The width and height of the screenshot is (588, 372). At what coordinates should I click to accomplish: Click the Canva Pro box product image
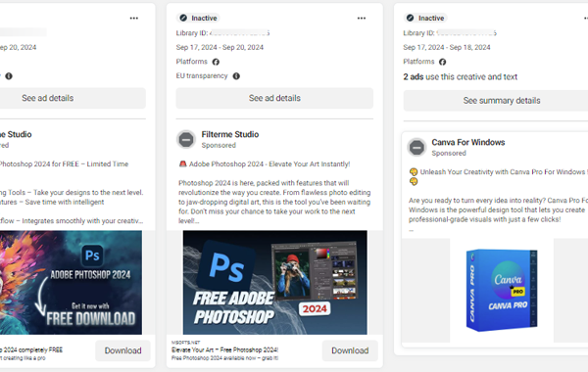[502, 291]
